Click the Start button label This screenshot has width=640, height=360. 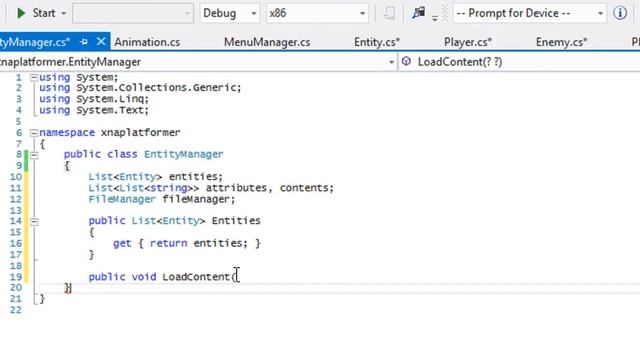point(44,13)
